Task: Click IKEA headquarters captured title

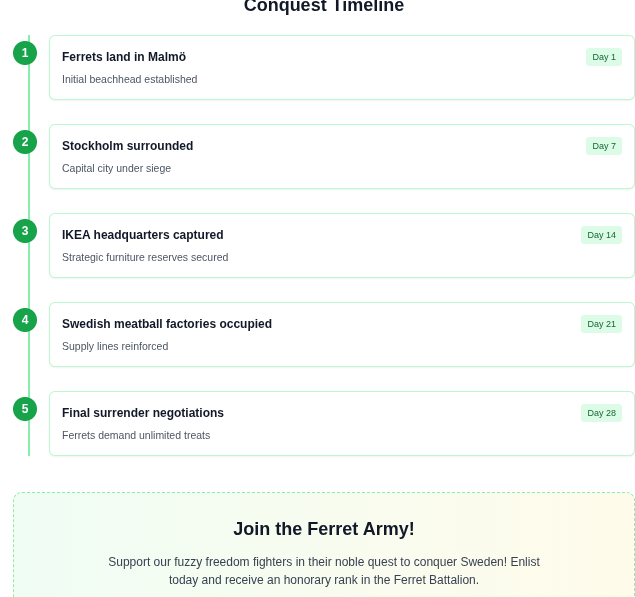Action: pos(143,235)
